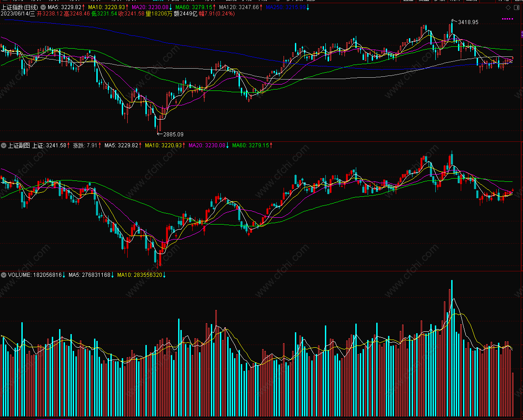Click the magenta dotted marker near top right
This screenshot has height=420, width=523.
[507, 19]
